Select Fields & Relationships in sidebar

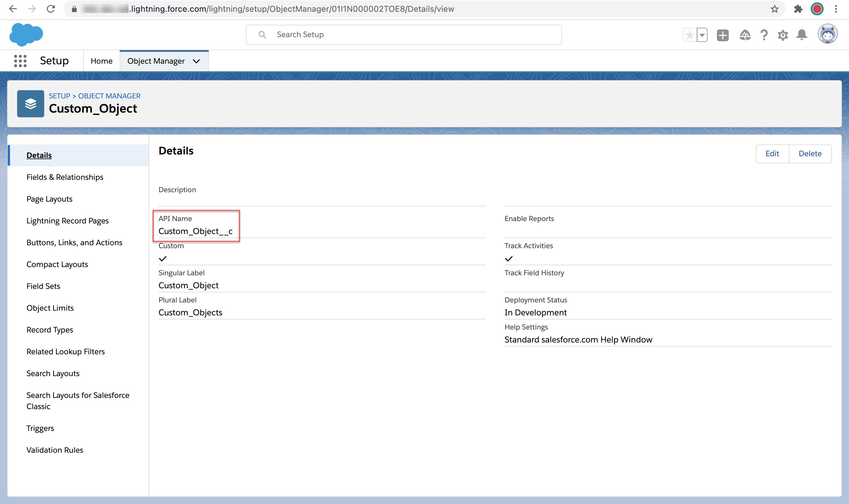point(65,177)
